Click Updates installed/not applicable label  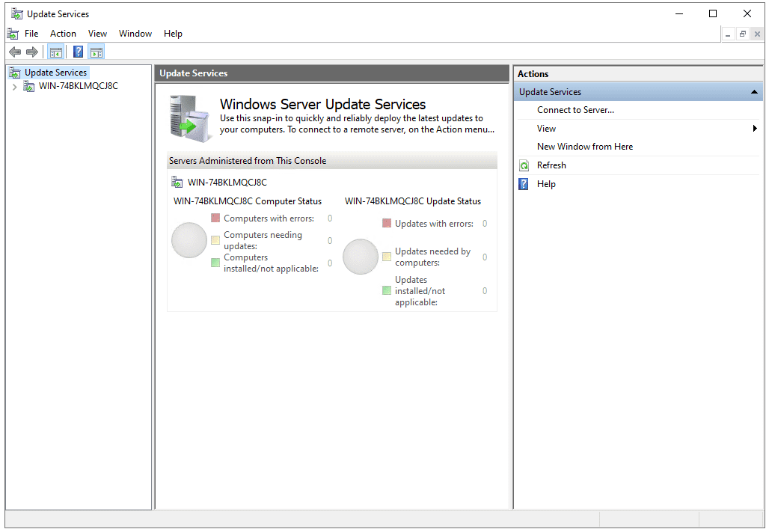420,291
